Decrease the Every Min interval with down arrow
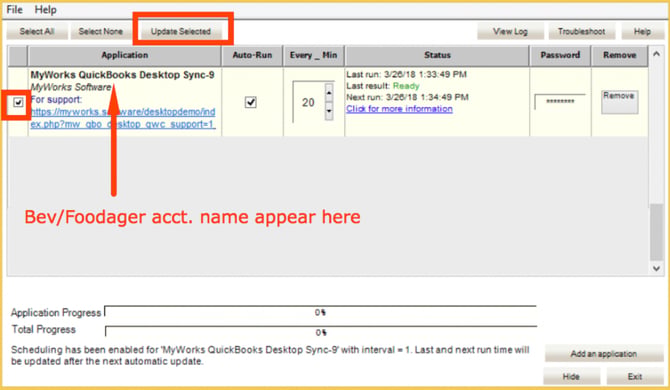Screen dimensions: 670x390 pos(329,111)
